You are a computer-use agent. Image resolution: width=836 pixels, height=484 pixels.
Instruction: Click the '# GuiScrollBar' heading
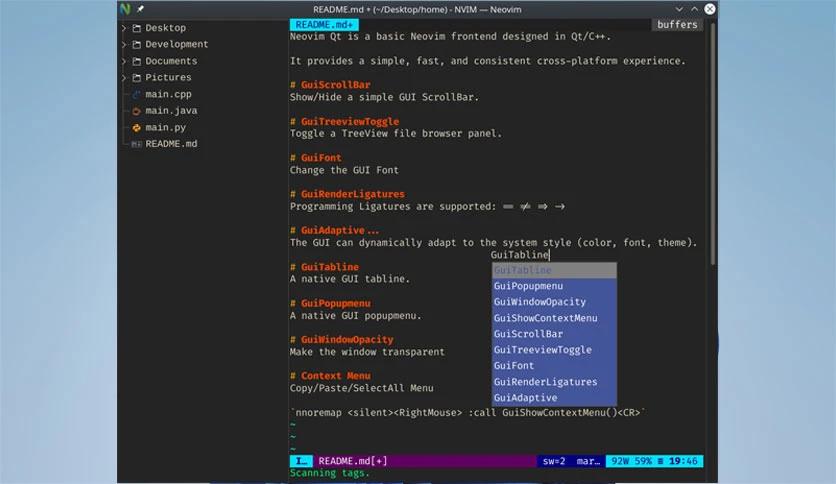pos(330,85)
